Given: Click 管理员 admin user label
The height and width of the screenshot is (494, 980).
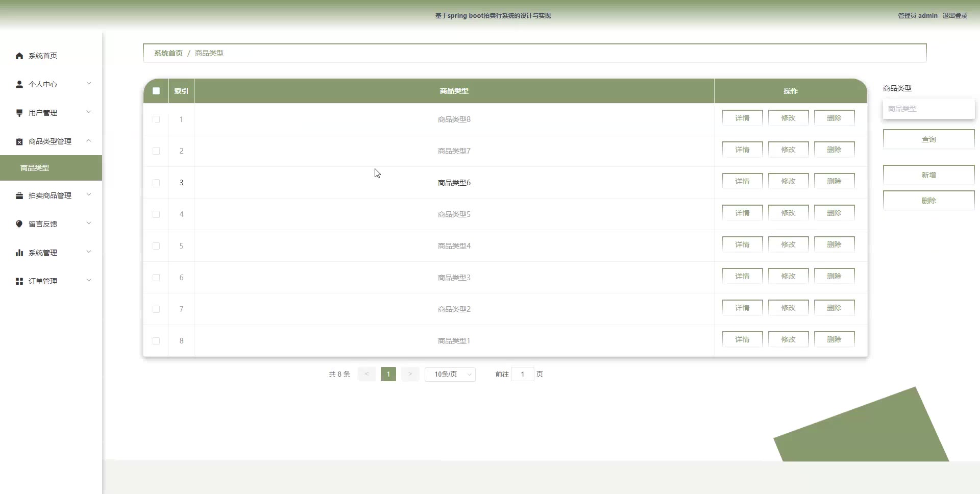Looking at the screenshot, I should click(x=917, y=16).
